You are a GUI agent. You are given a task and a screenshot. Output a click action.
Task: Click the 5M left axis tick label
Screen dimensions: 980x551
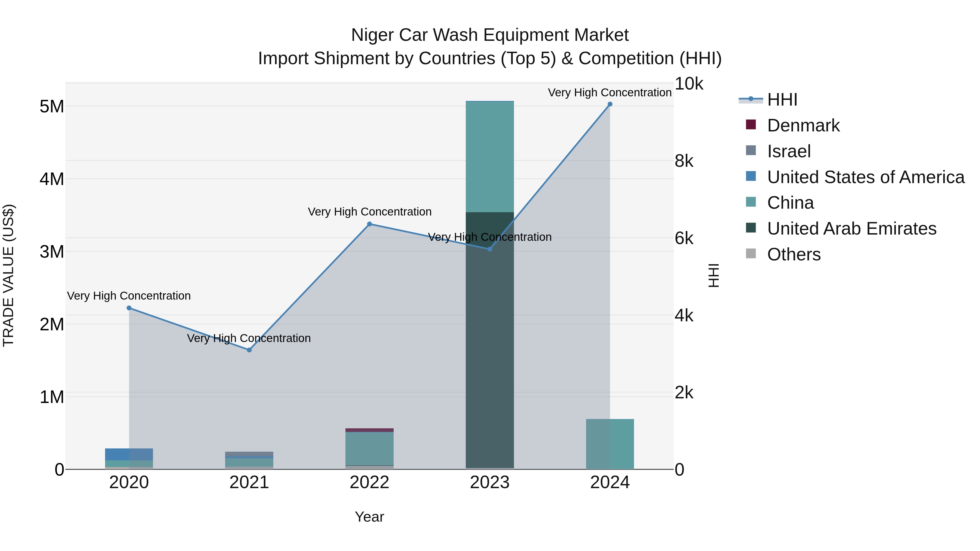pos(52,106)
